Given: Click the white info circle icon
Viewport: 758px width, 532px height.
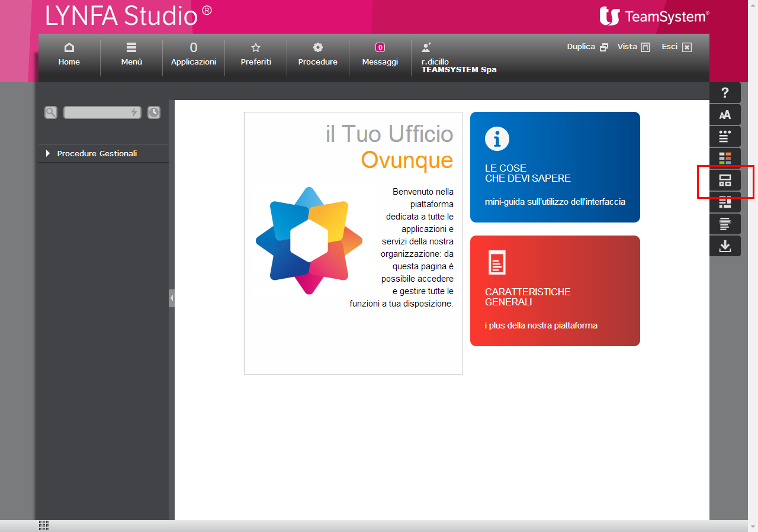Looking at the screenshot, I should click(x=497, y=138).
